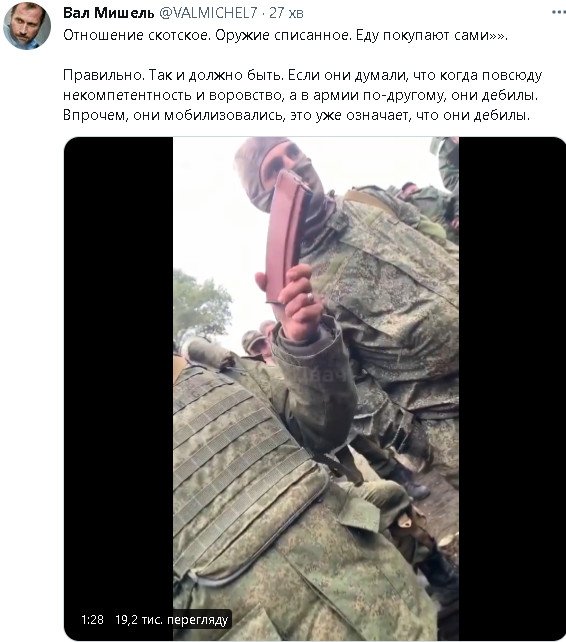Click the tree visible in the video background
Image resolution: width=566 pixels, height=642 pixels.
pos(201,305)
